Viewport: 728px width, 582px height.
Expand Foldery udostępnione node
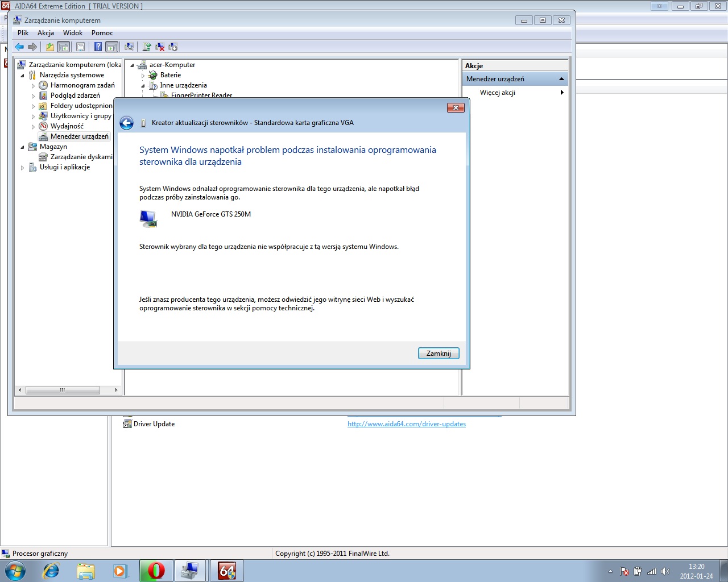tap(33, 106)
